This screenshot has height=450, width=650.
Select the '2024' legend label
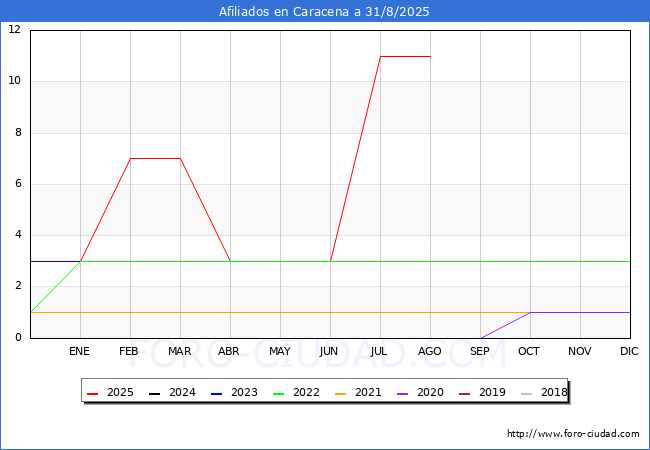[182, 392]
